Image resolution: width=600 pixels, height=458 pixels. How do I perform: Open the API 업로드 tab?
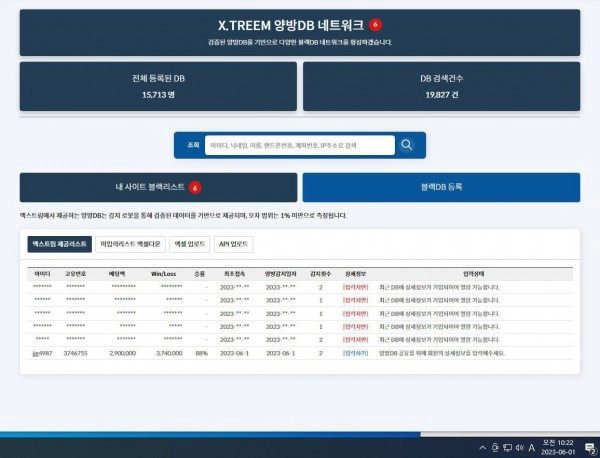tap(233, 244)
